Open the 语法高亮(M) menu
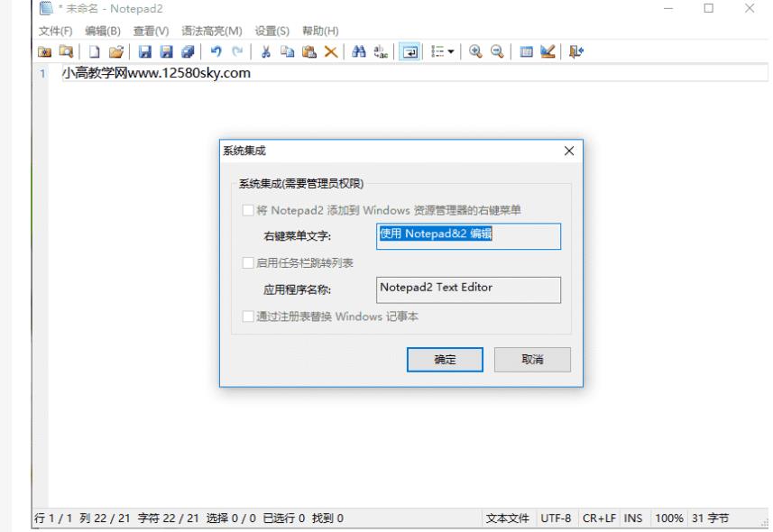Viewport: 773px width, 532px height. point(212,31)
